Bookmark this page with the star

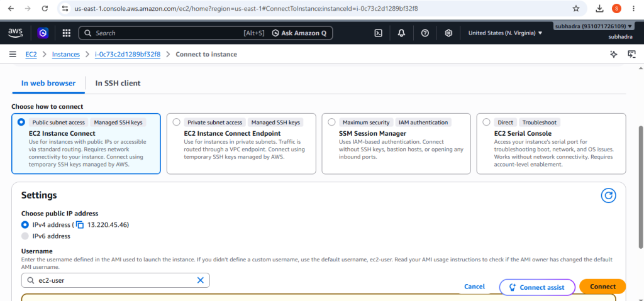576,8
